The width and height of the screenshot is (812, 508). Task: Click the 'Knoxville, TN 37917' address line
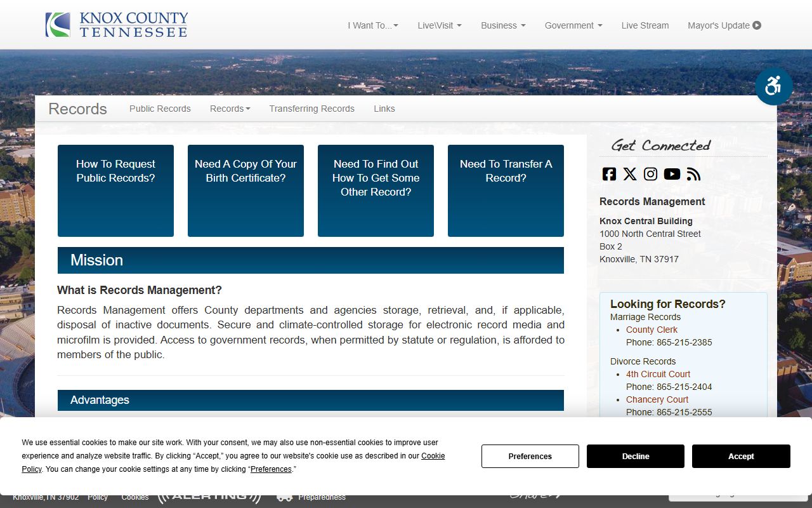click(x=639, y=259)
